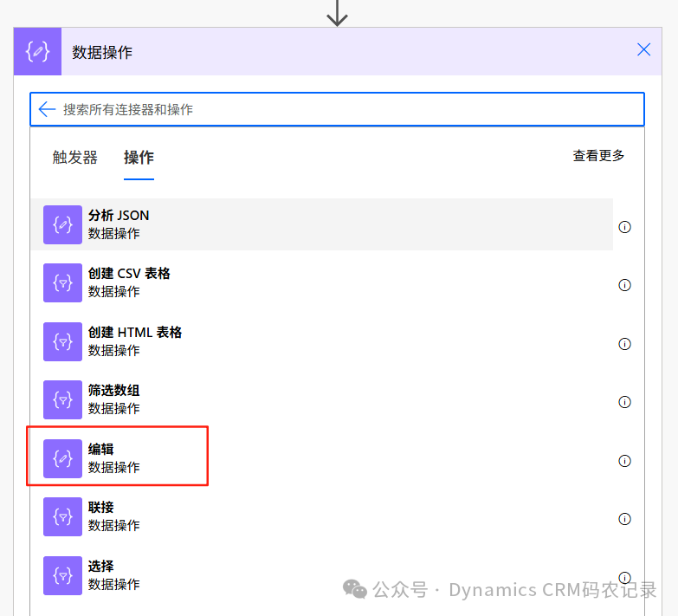Click the 筛选数组 action icon
The width and height of the screenshot is (678, 616).
62,400
